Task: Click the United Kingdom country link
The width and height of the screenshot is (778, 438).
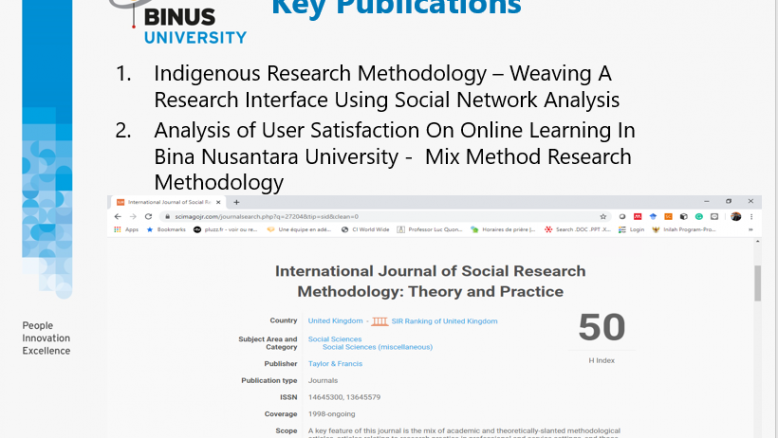Action: [x=334, y=321]
